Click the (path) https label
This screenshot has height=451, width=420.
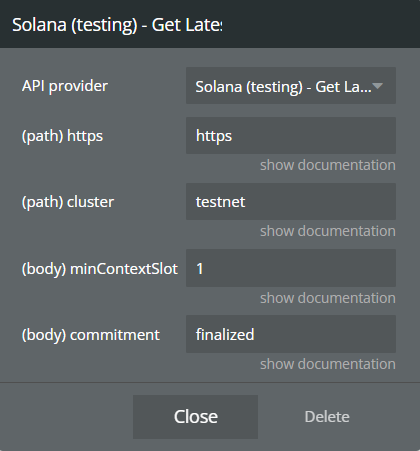click(62, 136)
